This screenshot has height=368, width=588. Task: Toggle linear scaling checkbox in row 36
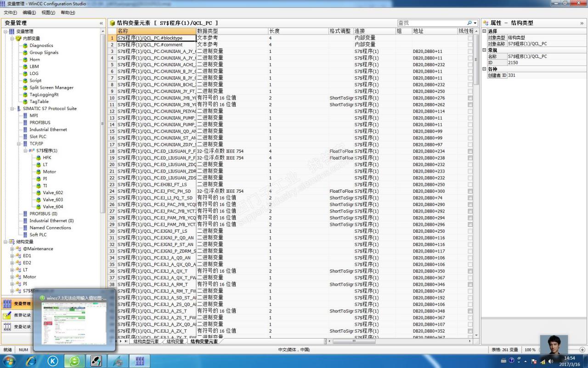(x=470, y=271)
